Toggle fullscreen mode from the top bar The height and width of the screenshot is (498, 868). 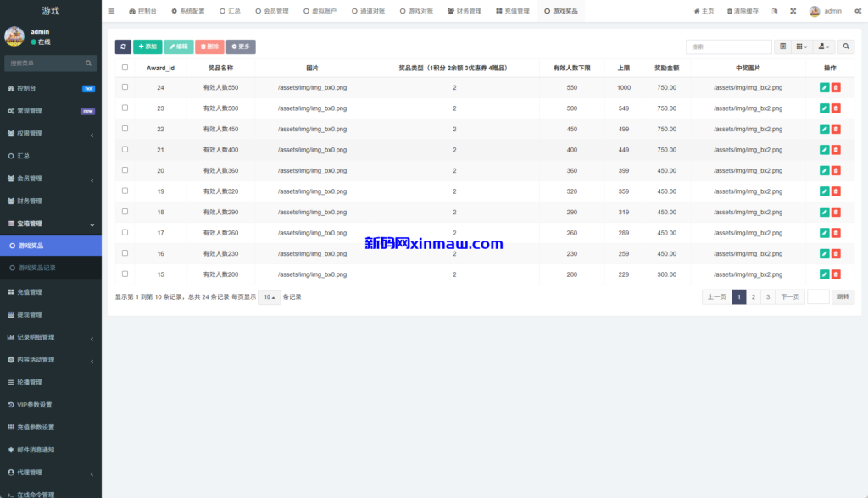pos(793,11)
